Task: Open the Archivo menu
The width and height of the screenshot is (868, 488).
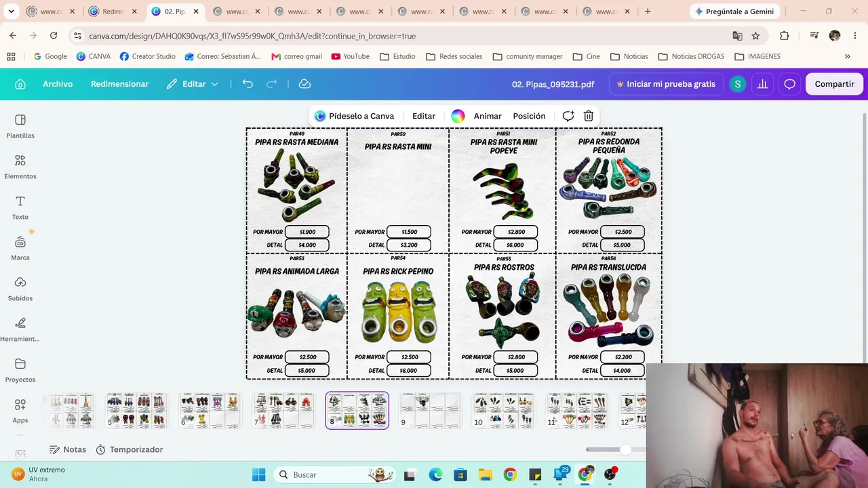Action: pos(58,84)
